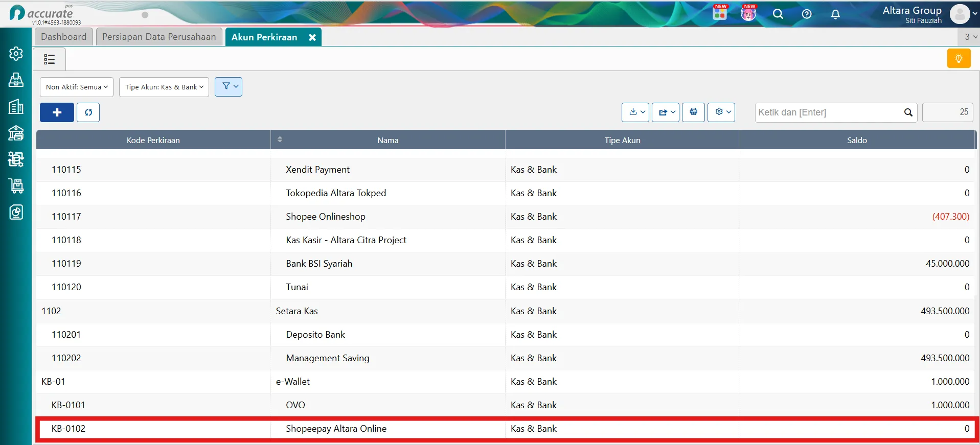This screenshot has width=980, height=445.
Task: Expand the company account chevron next to the avatar
Action: point(975,14)
